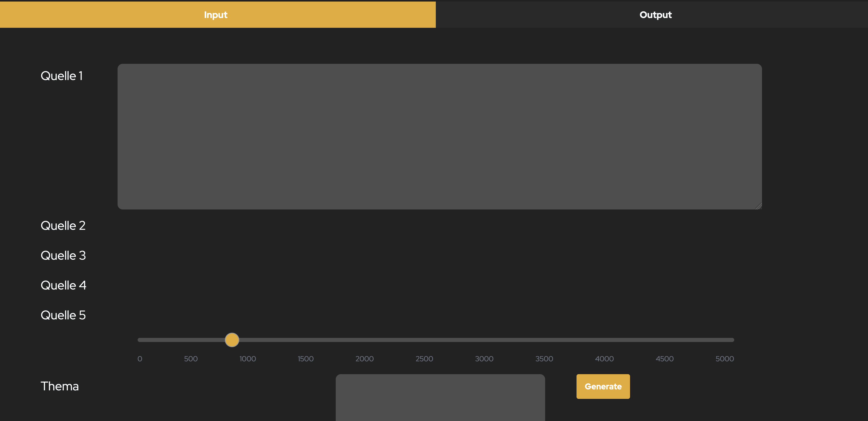Click into the Quelle 1 text area
This screenshot has height=421, width=868.
tap(439, 136)
